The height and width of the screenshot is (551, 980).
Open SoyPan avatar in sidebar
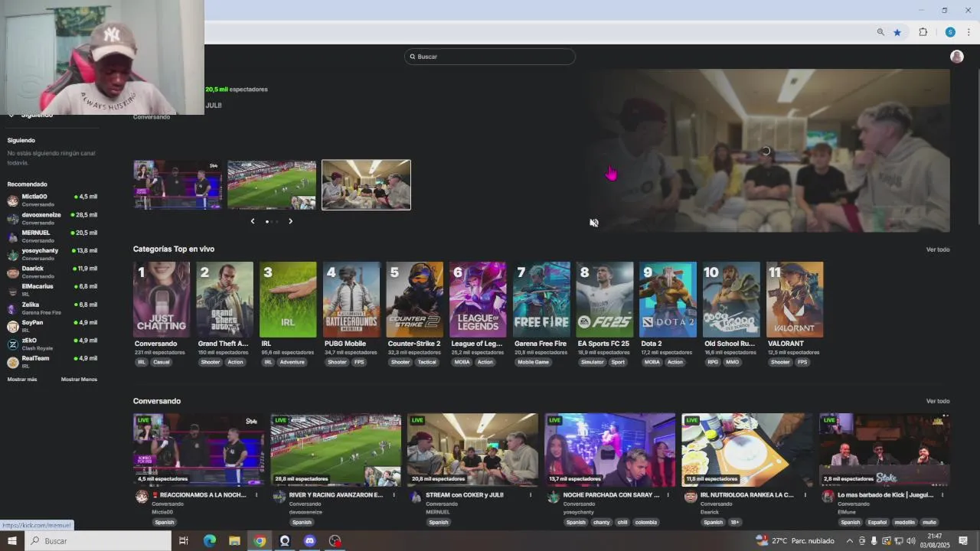[13, 326]
